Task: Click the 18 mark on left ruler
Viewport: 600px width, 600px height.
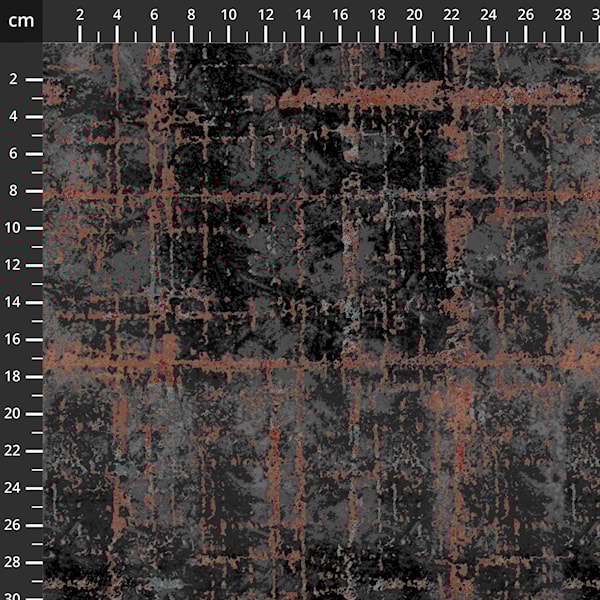Action: (14, 376)
